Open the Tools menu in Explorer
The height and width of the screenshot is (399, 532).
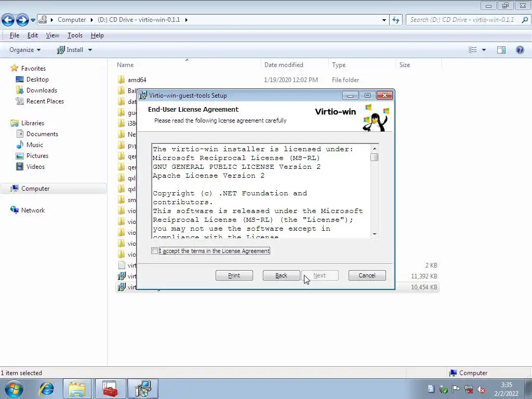(75, 35)
